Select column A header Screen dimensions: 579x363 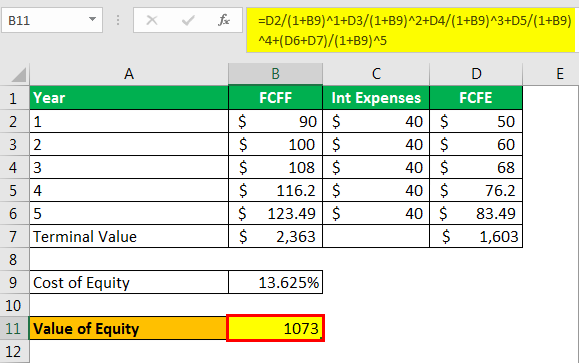coord(129,74)
